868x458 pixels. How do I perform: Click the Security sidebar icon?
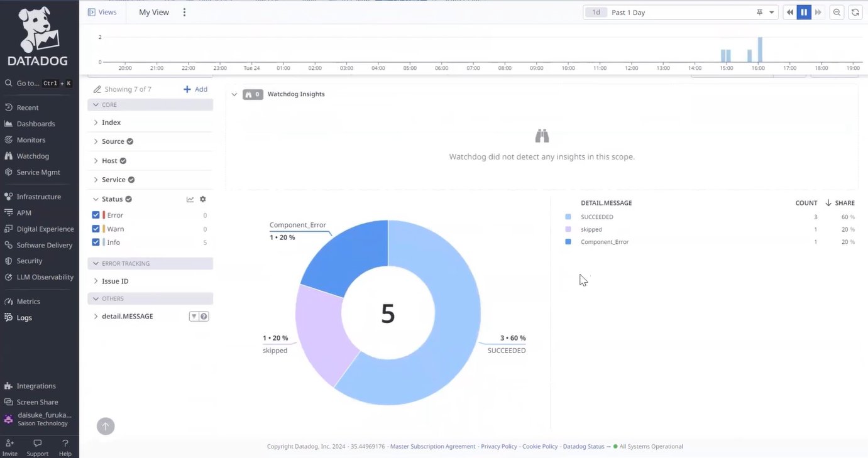pos(8,261)
